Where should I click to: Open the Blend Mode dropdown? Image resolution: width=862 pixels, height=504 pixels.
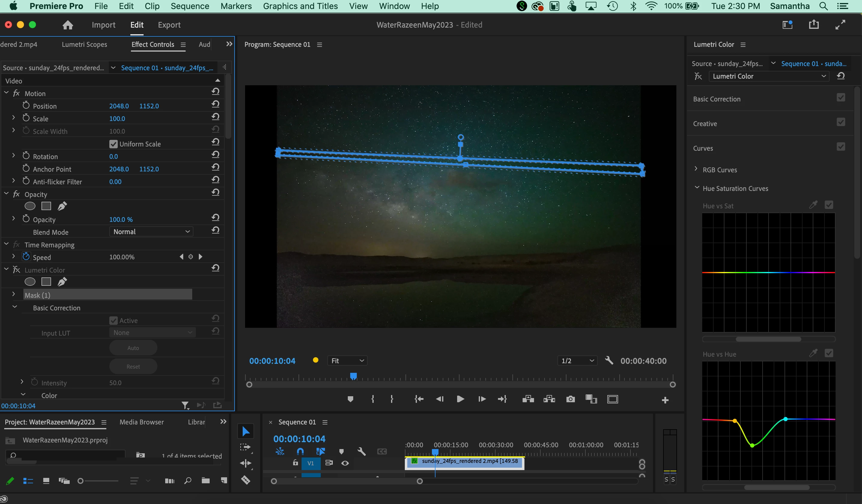pyautogui.click(x=151, y=232)
